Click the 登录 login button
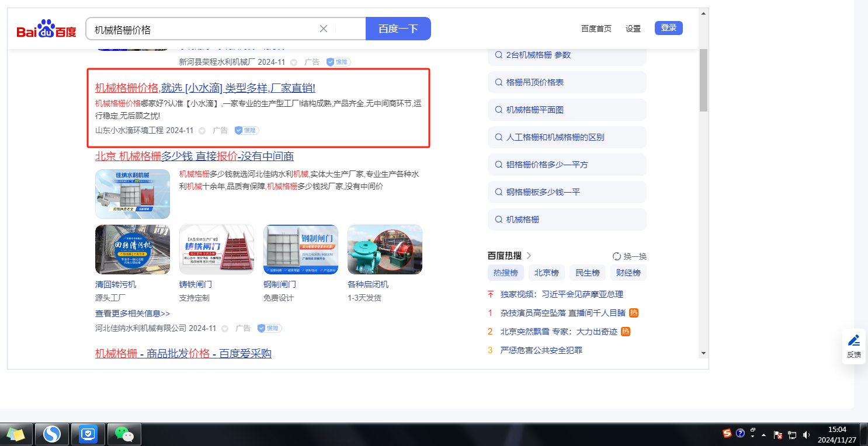Screen dimensions: 868x446 (669, 28)
